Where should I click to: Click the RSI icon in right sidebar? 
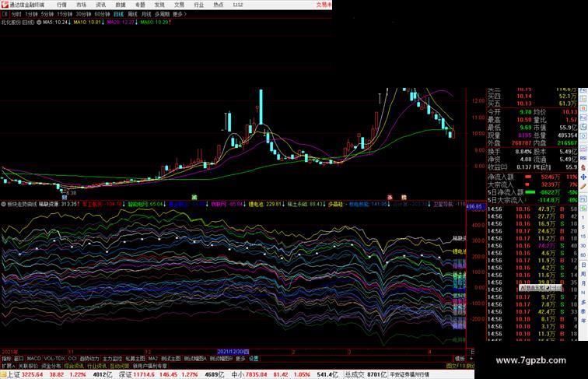tap(583, 158)
